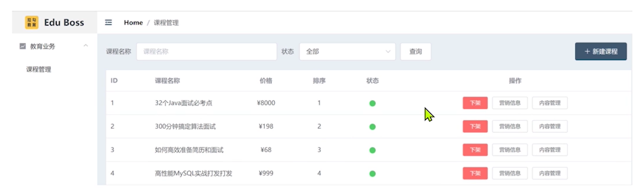
Task: Click course name 高性能MySQL实战打发打发
Action: 193,173
